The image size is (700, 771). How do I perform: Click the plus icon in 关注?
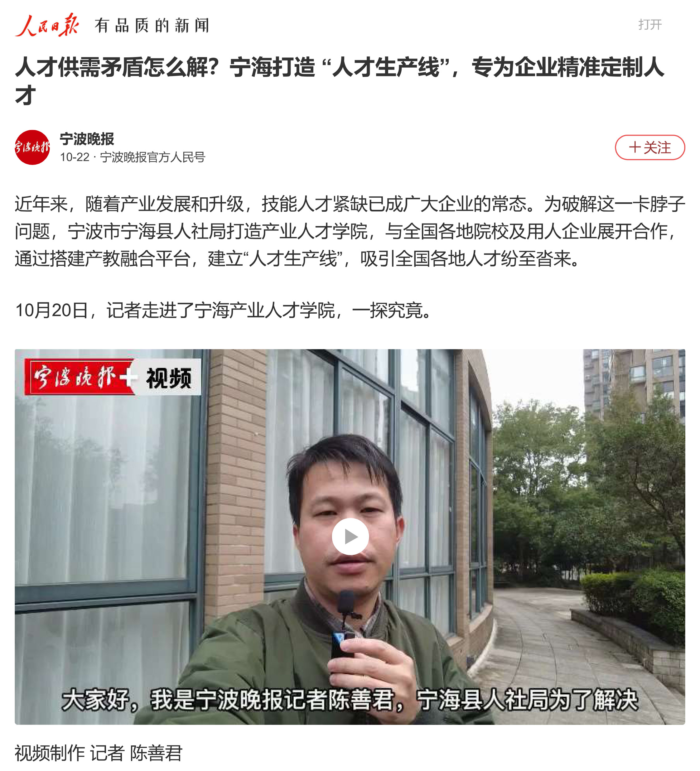(x=635, y=147)
